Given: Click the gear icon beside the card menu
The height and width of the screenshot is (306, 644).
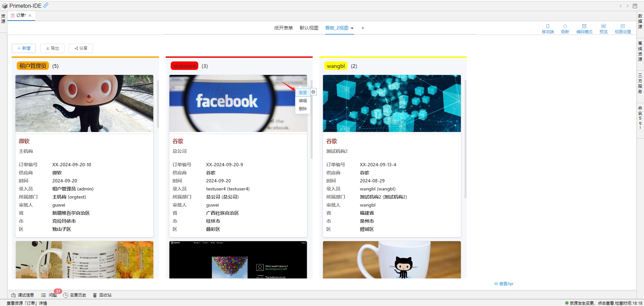Looking at the screenshot, I should (x=313, y=92).
